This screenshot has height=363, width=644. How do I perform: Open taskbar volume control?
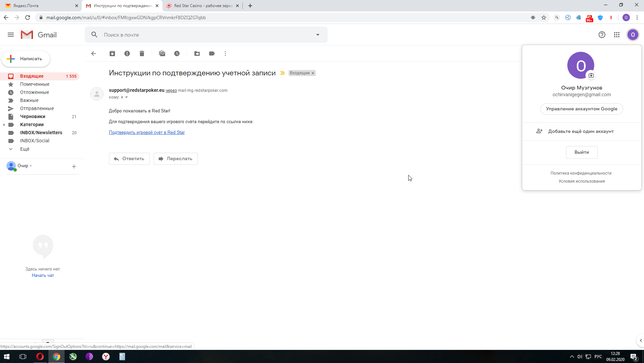tap(579, 357)
